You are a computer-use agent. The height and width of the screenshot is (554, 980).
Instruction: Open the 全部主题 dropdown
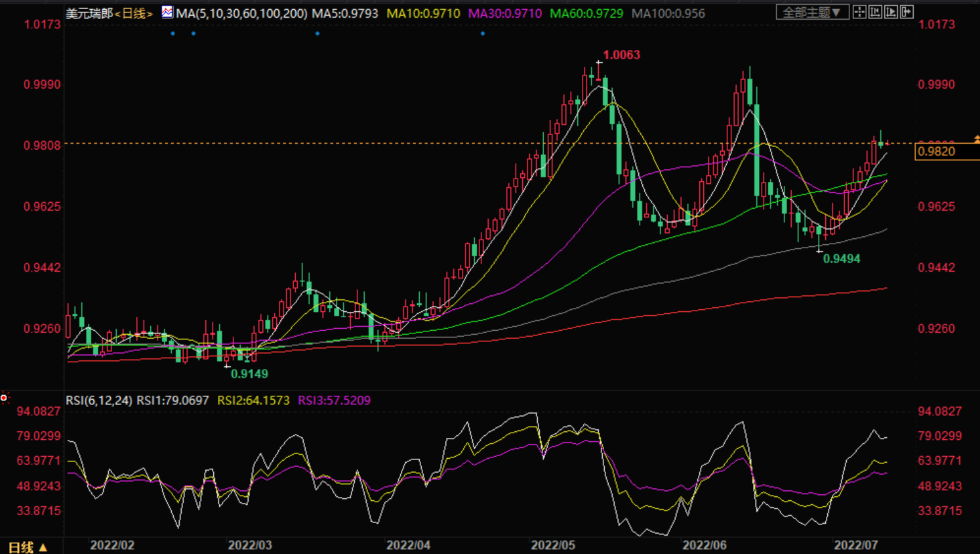811,12
